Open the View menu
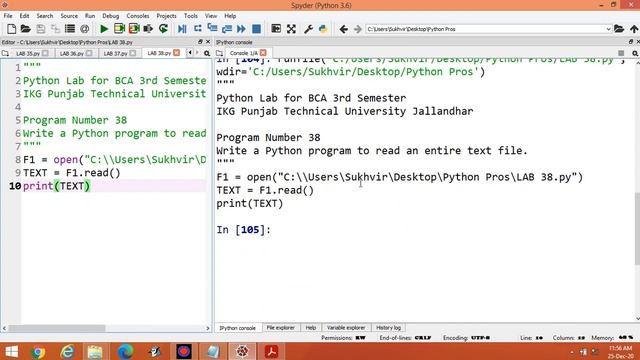The width and height of the screenshot is (640, 360). coord(211,16)
